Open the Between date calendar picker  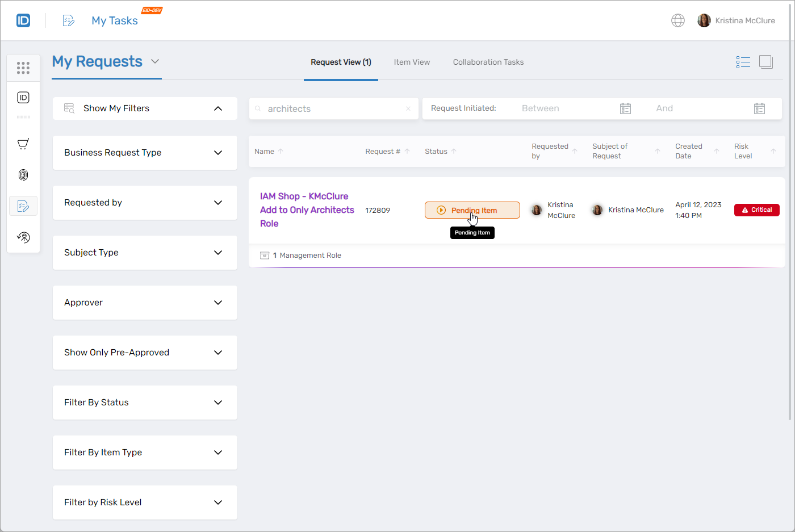click(625, 108)
